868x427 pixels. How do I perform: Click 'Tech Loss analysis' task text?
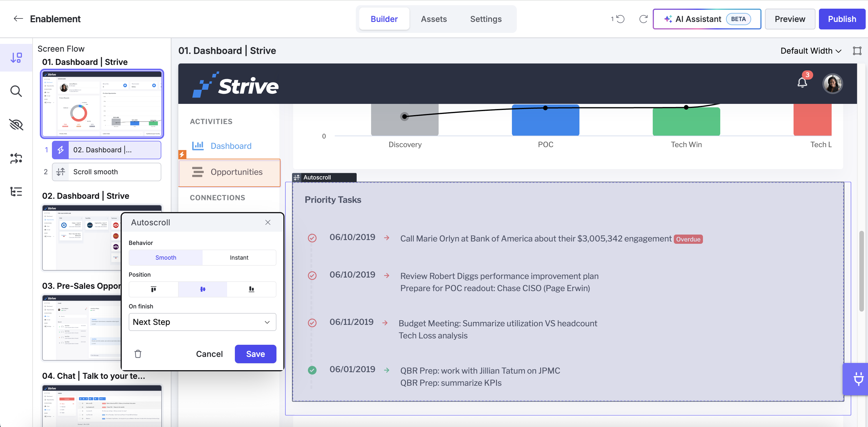433,336
